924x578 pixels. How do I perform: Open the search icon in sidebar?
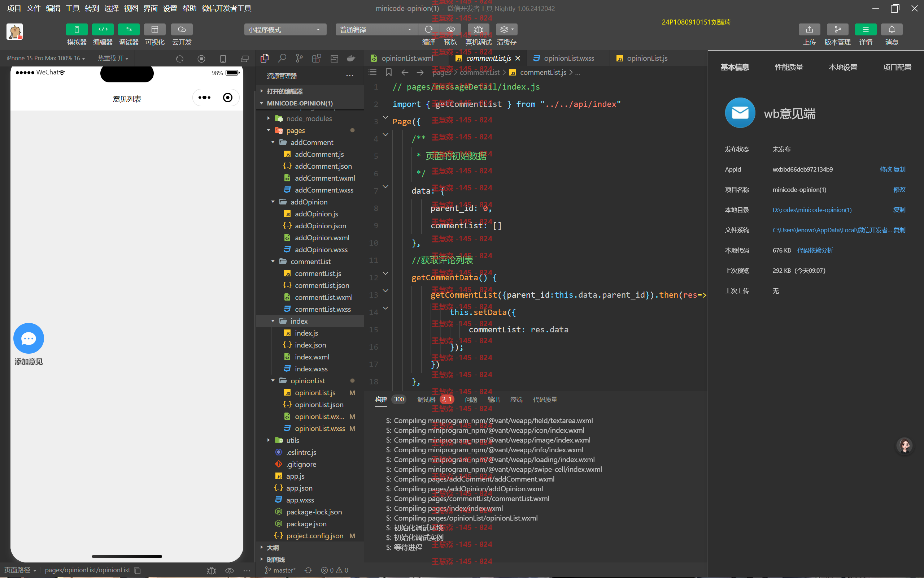(282, 58)
